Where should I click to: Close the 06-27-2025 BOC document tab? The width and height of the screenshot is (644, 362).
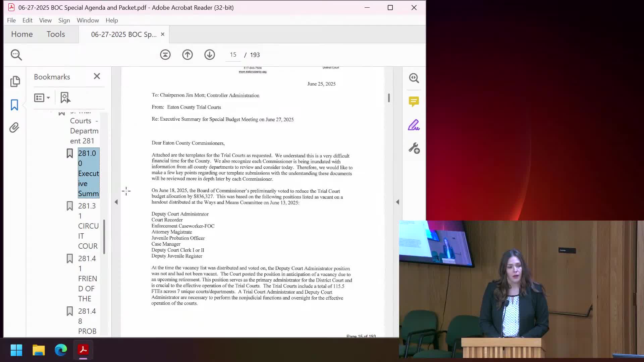(163, 34)
